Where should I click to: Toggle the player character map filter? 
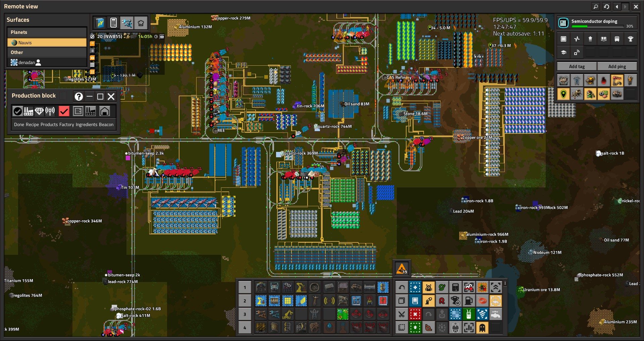click(631, 80)
